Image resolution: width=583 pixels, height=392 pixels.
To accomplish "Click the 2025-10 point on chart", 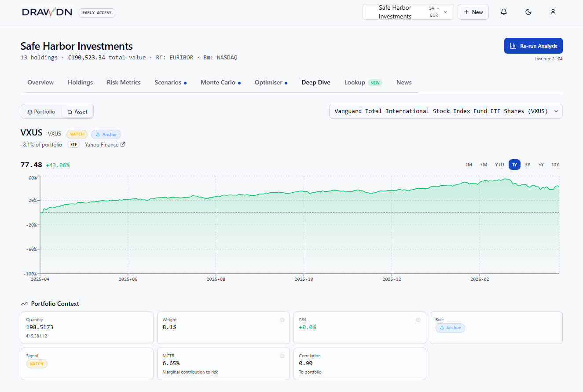I will (304, 191).
